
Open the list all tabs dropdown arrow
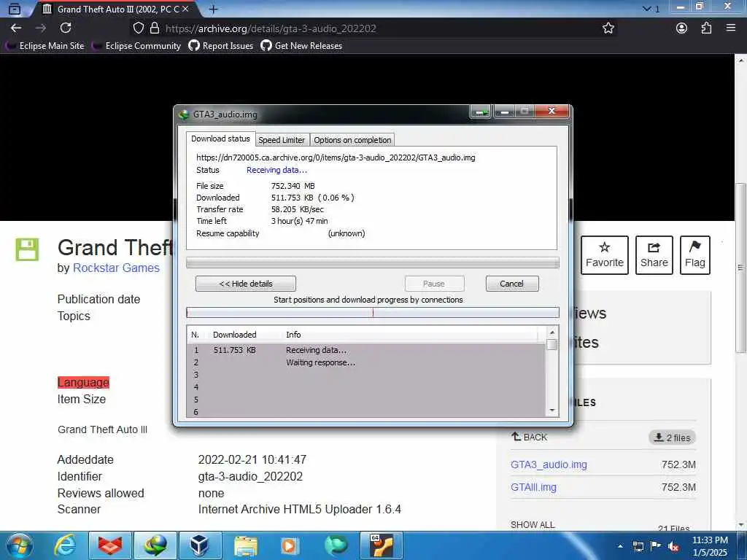[x=646, y=9]
